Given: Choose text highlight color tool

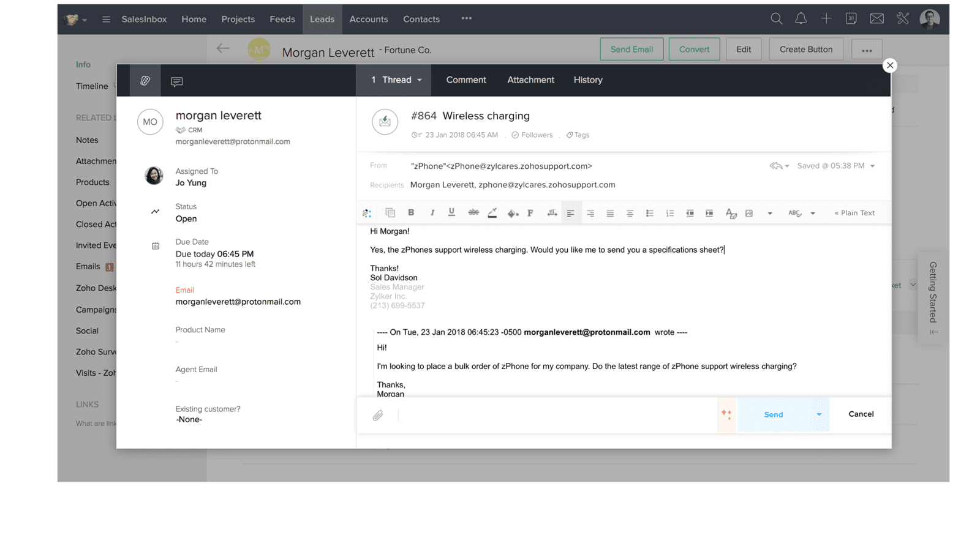Looking at the screenshot, I should pos(492,213).
